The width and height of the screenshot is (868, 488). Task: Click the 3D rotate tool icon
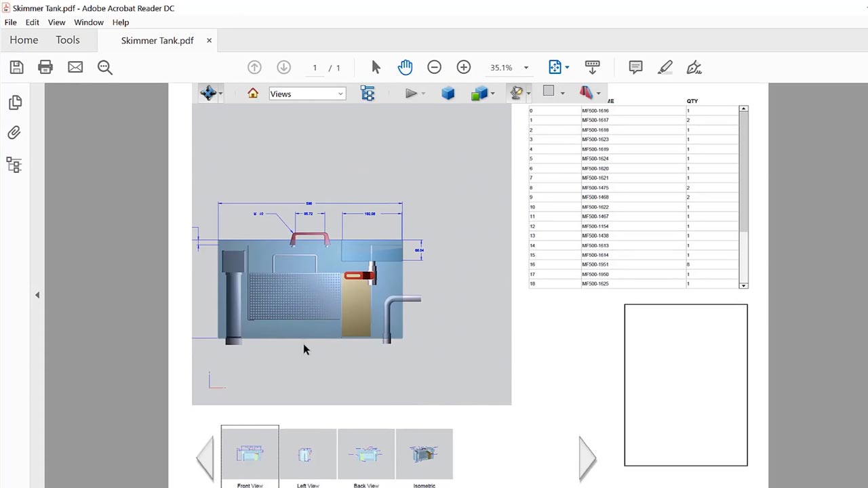[x=208, y=94]
